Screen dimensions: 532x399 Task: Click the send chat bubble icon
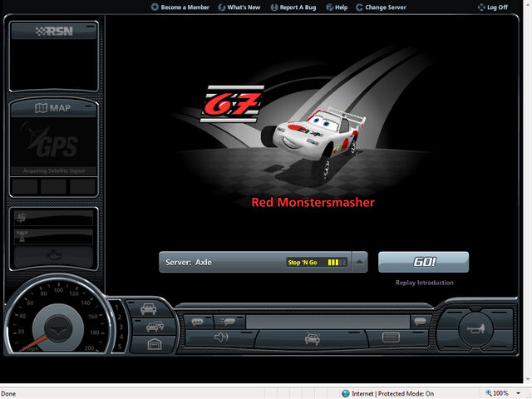coord(420,322)
